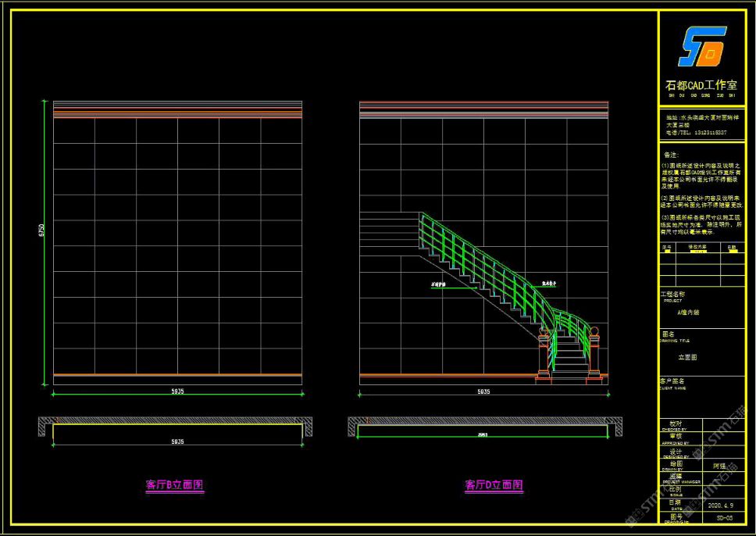Click the right plan section wall strip
The width and height of the screenshot is (756, 536).
point(483,421)
